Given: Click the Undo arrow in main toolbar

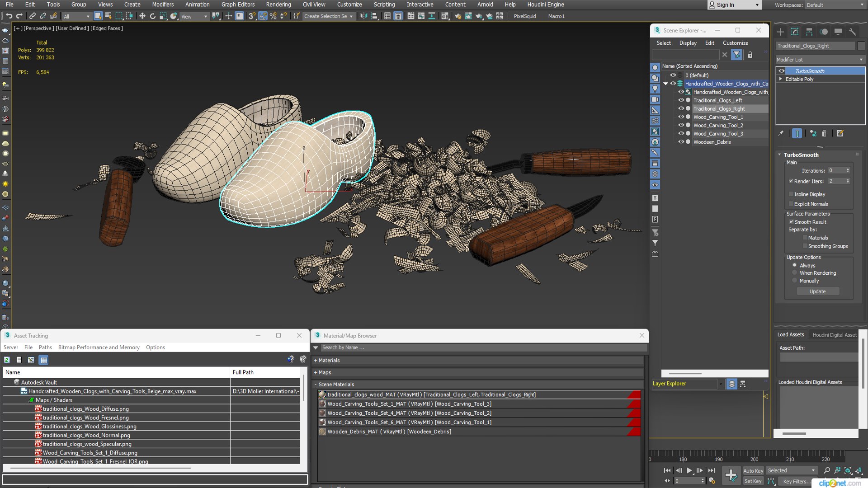Looking at the screenshot, I should click(x=9, y=16).
